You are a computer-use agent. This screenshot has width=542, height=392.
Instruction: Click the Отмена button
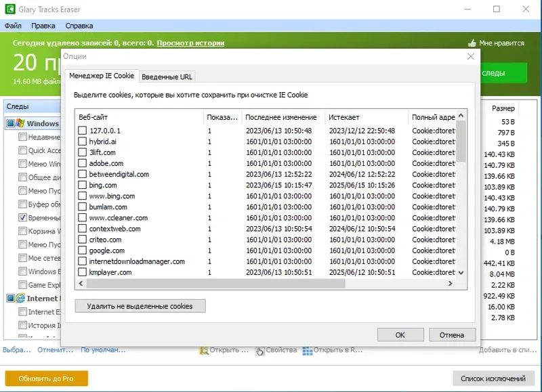point(452,334)
